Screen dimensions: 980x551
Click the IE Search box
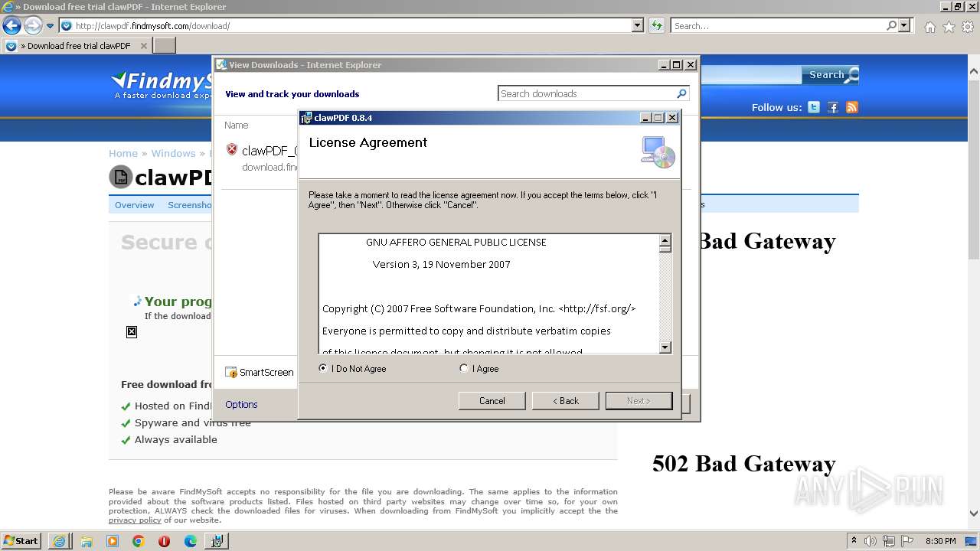(x=778, y=26)
